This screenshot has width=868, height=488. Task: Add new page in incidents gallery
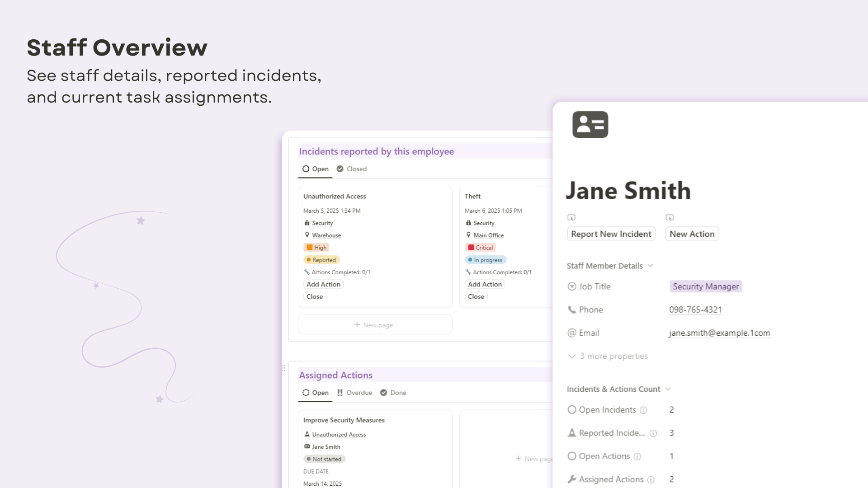[375, 324]
